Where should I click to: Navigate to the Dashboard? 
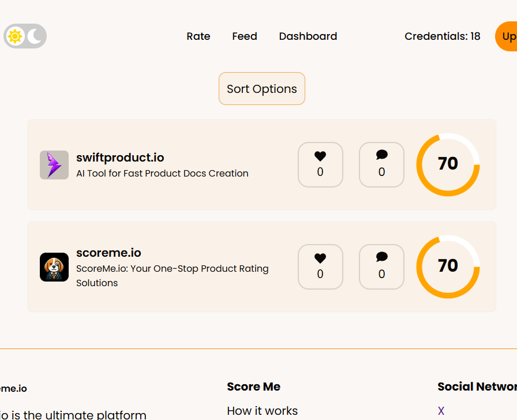coord(308,36)
